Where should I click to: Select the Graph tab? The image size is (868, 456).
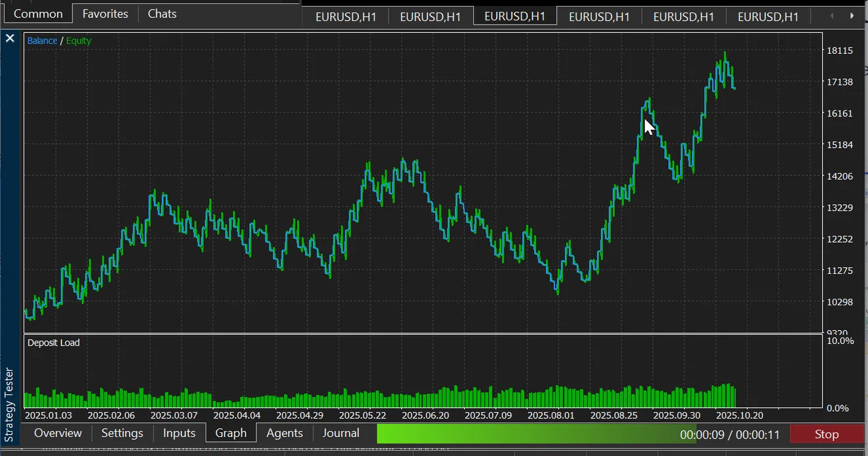(231, 433)
